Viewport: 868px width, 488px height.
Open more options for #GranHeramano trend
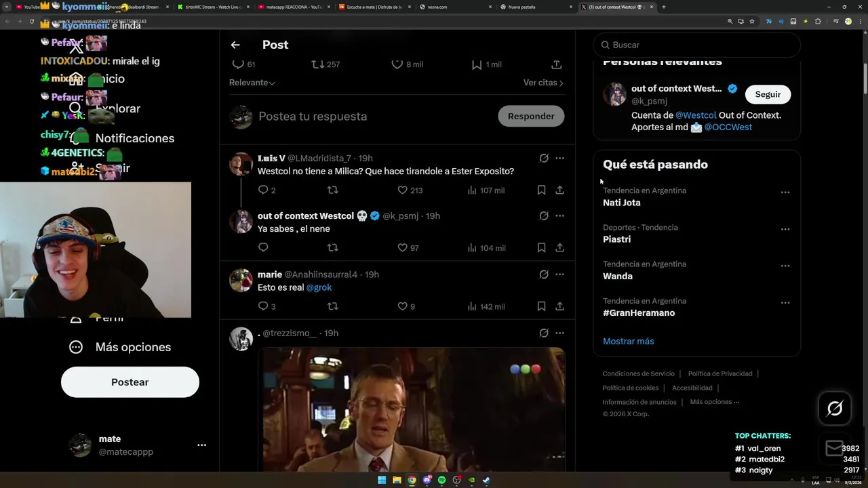785,303
